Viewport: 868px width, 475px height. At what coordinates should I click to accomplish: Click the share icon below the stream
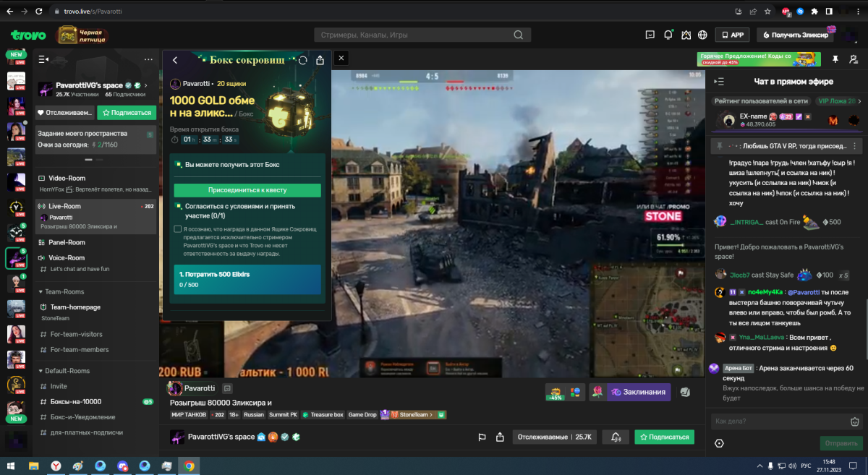[500, 437]
